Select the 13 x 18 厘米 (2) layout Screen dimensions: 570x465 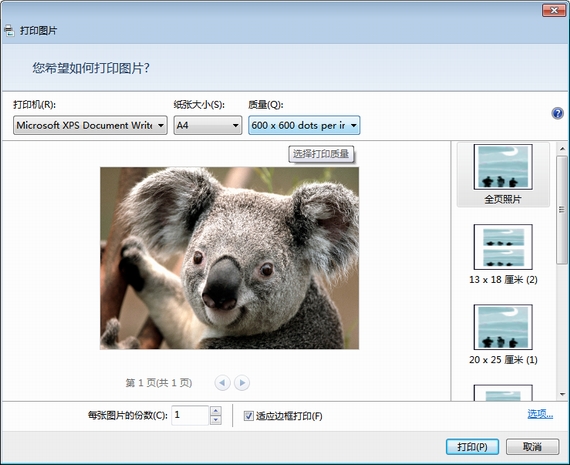click(503, 254)
